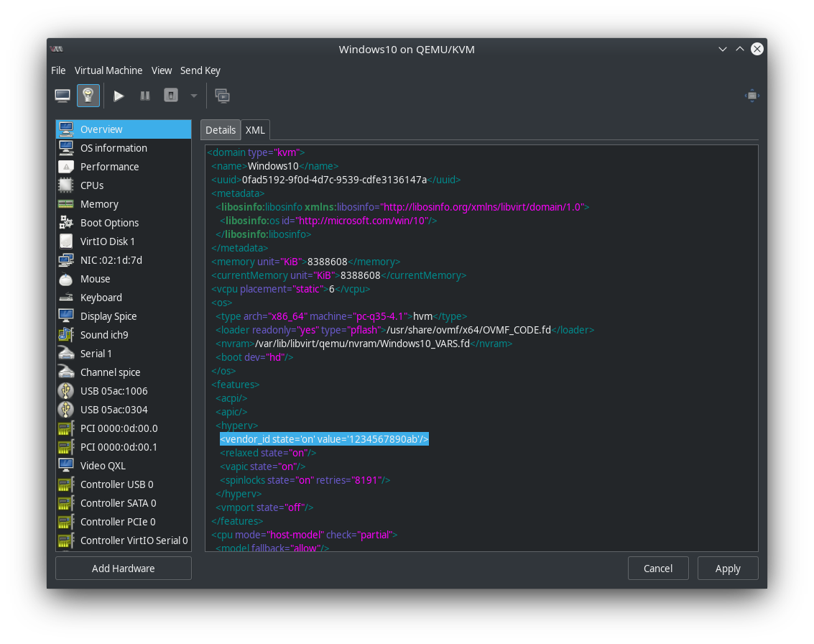
Task: Select Controller VirtIO Serial 0 entry
Action: [124, 540]
